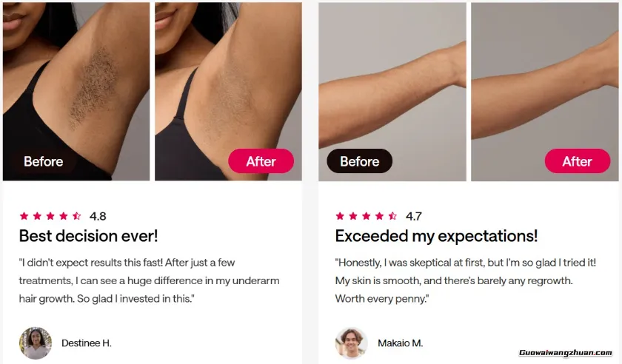Select the reviewer name Destinee H.
622x364 pixels.
tap(87, 343)
